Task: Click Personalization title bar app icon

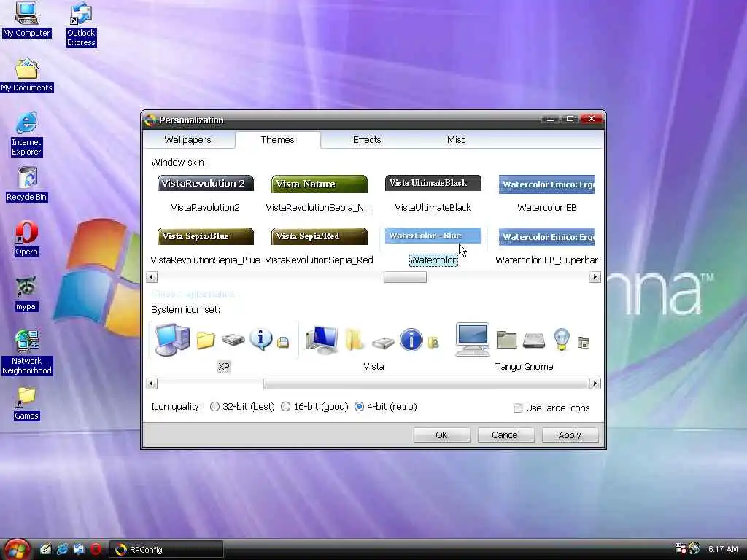Action: click(150, 120)
